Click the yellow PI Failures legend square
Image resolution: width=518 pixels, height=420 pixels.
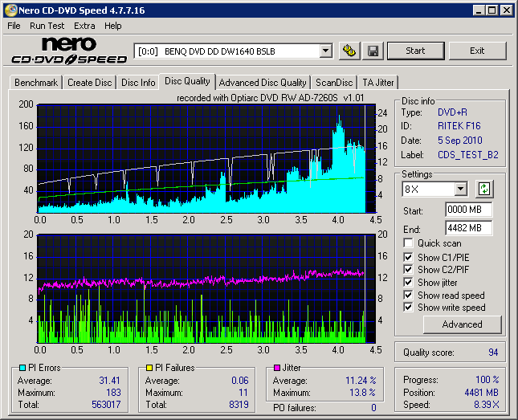(x=149, y=369)
